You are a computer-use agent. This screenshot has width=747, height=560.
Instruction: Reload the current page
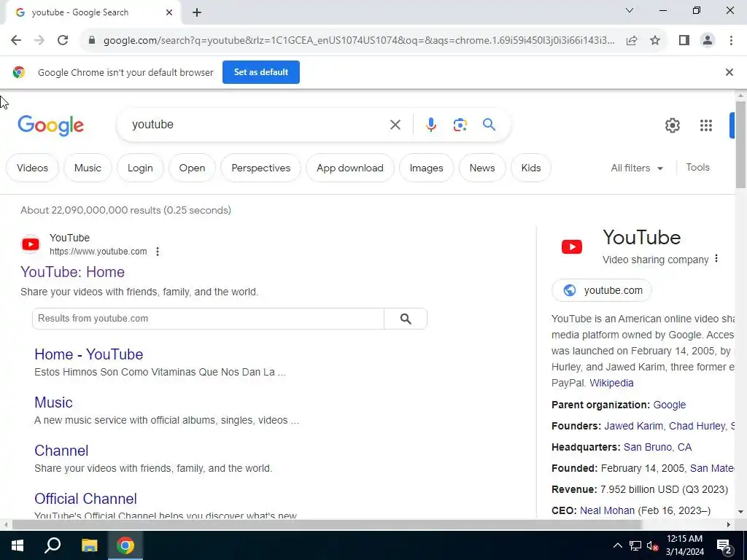click(x=63, y=41)
